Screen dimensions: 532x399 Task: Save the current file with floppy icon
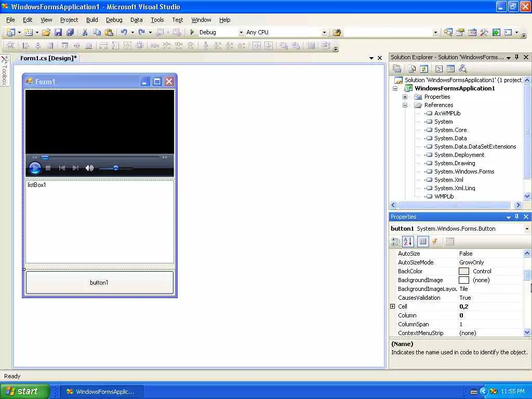[x=58, y=32]
